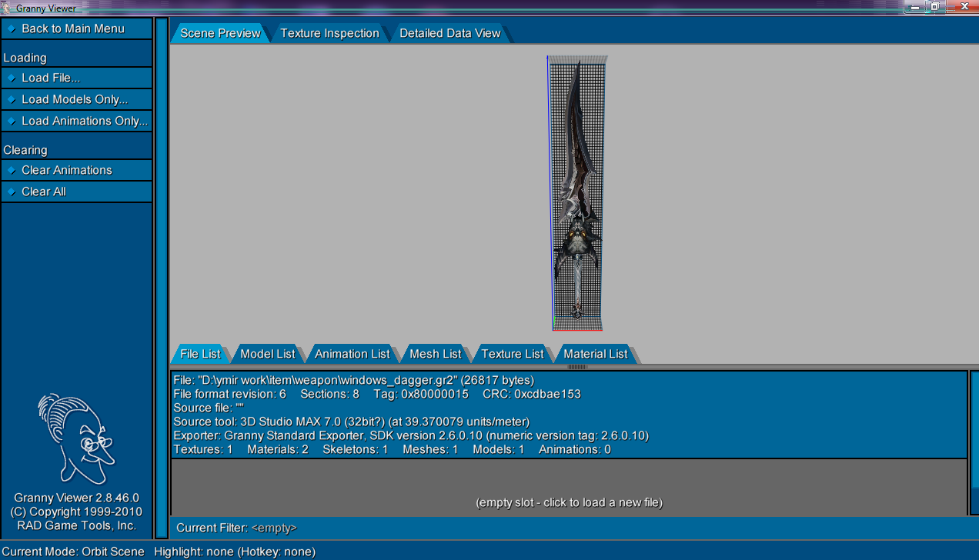
Task: Show the Mesh List tab
Action: pos(435,354)
